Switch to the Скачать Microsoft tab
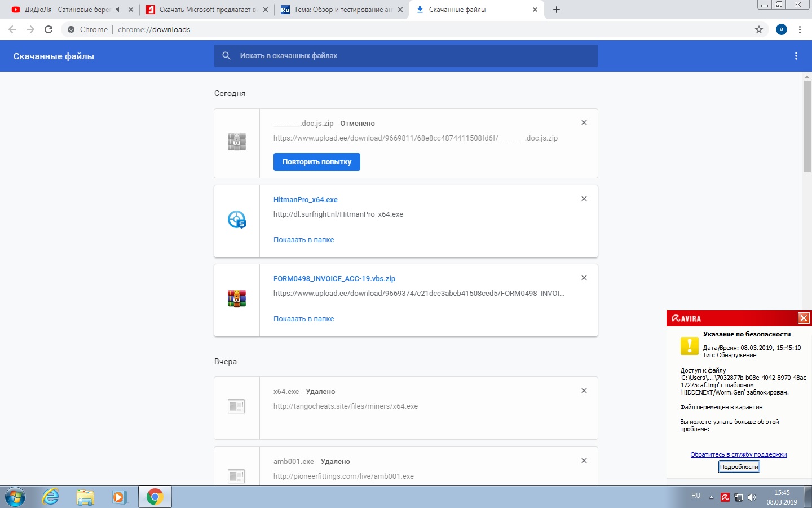812x508 pixels. pyautogui.click(x=207, y=10)
